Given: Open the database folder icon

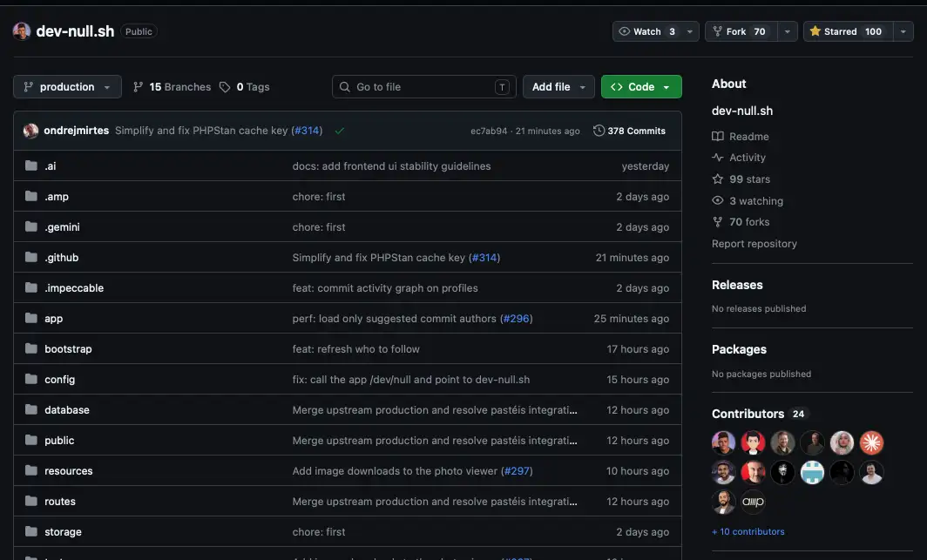Looking at the screenshot, I should [31, 409].
